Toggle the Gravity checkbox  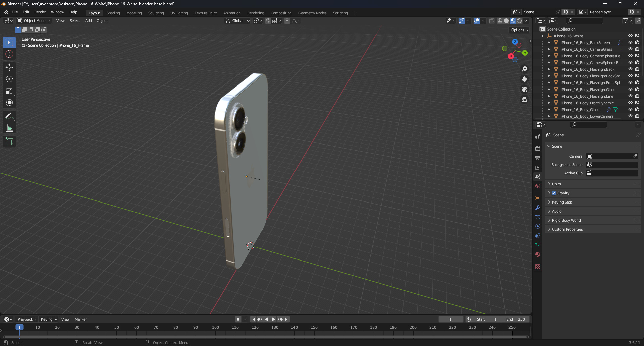(x=554, y=193)
